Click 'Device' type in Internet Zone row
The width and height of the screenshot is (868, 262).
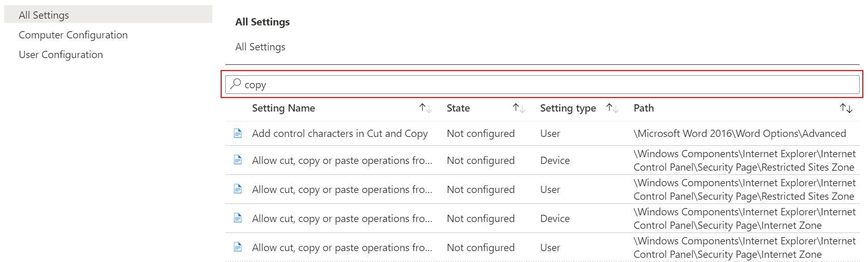(555, 218)
